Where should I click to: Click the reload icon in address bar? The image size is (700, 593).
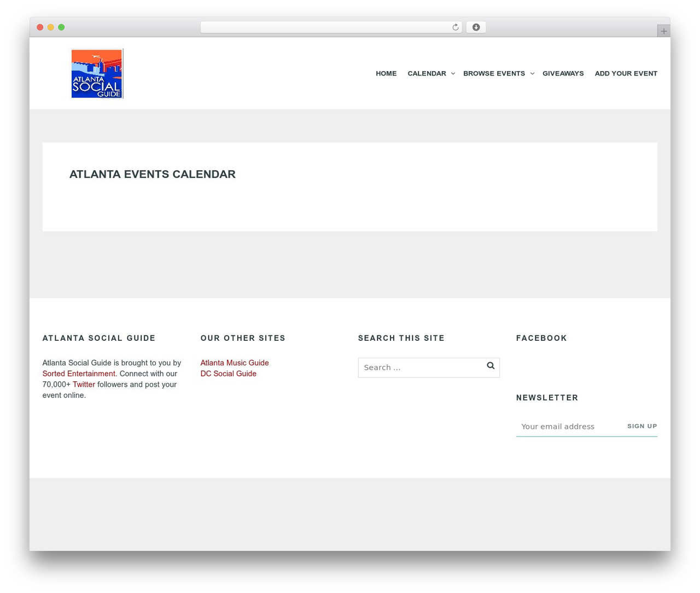click(x=455, y=27)
